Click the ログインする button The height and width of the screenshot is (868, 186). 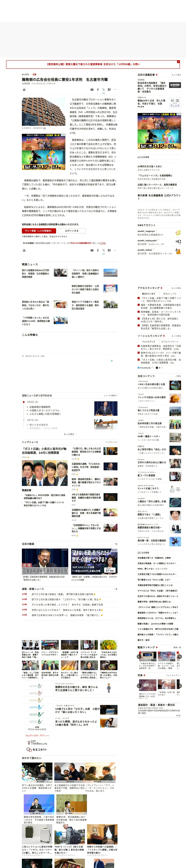[x=72, y=231]
